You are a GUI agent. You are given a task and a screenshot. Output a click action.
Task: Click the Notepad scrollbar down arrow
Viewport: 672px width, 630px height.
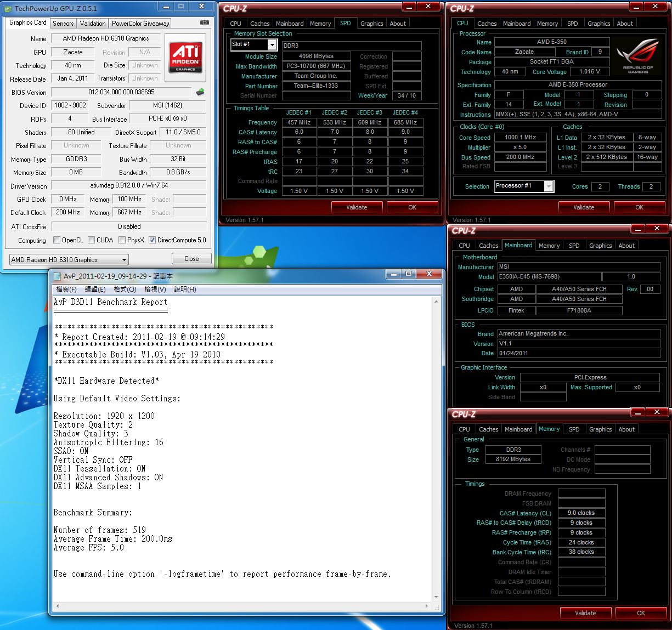[x=437, y=597]
